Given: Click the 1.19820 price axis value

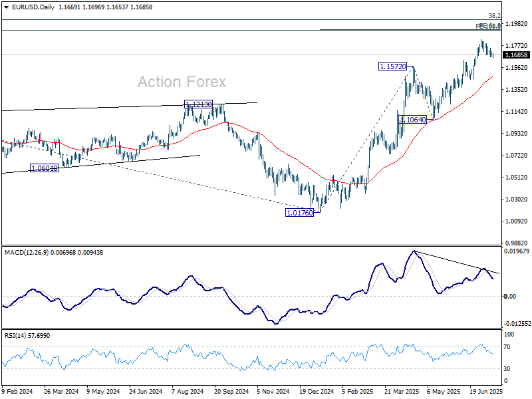Looking at the screenshot, I should pyautogui.click(x=517, y=24).
